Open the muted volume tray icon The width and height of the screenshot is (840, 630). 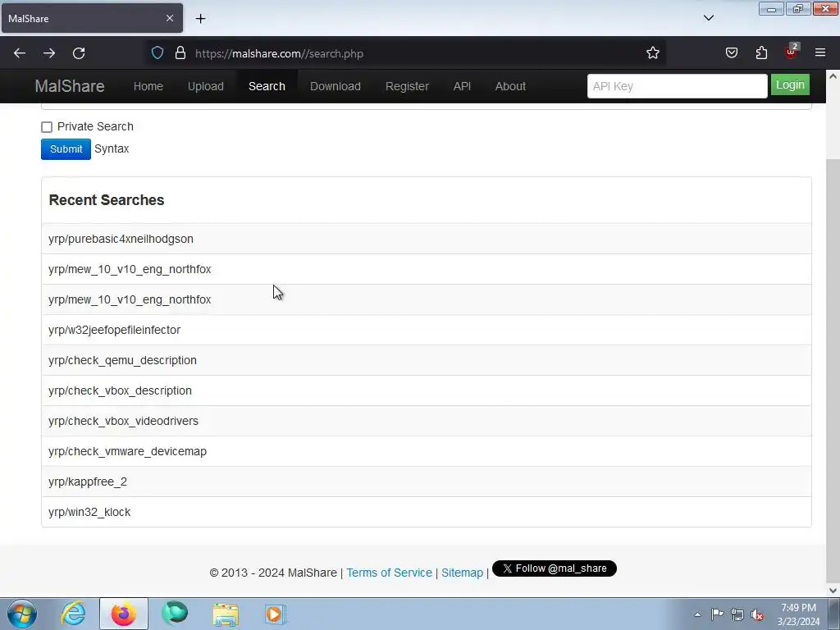757,614
